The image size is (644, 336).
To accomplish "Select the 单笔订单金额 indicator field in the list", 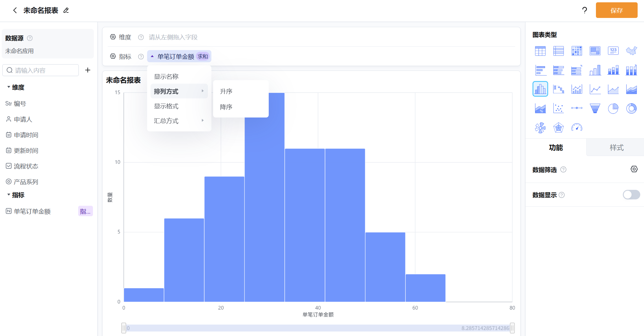I will 32,211.
